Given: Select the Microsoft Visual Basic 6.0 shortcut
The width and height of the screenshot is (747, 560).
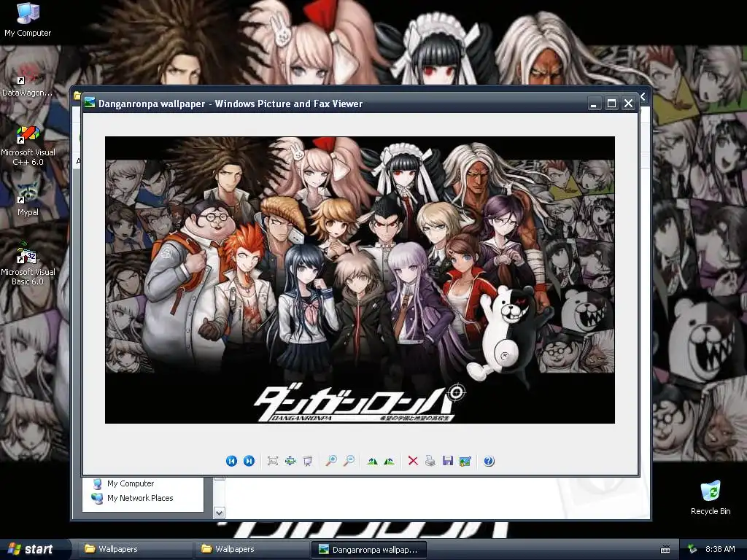Looking at the screenshot, I should click(x=28, y=263).
